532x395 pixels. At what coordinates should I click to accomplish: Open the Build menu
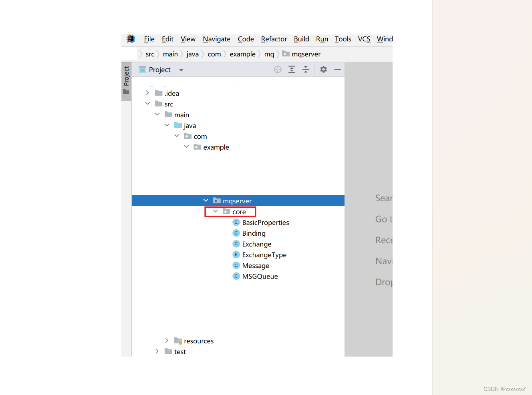(x=302, y=39)
